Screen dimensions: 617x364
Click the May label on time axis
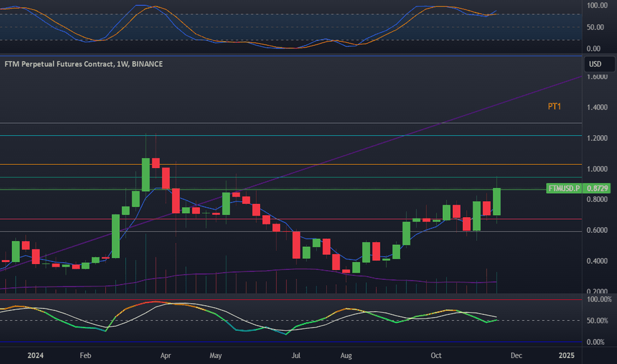(216, 355)
